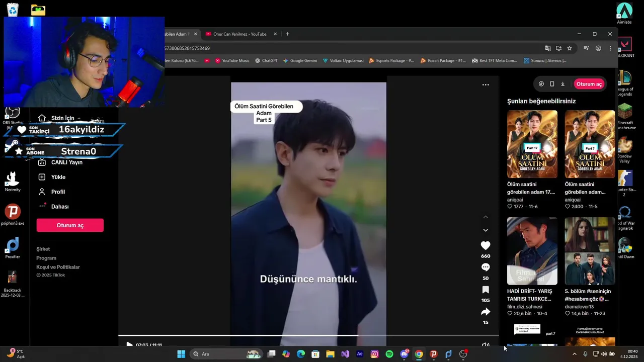Toggle video volume speaker icon

click(485, 345)
